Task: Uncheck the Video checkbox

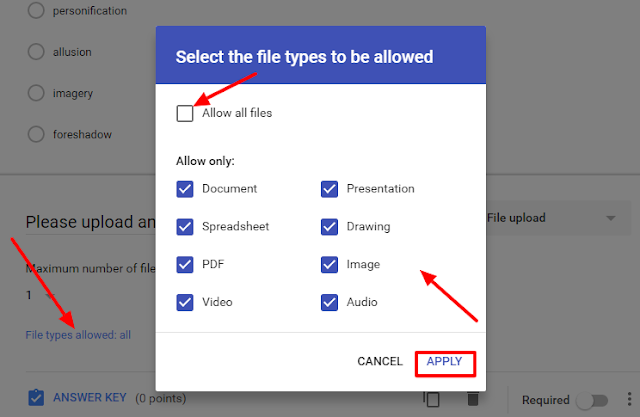Action: [x=185, y=302]
